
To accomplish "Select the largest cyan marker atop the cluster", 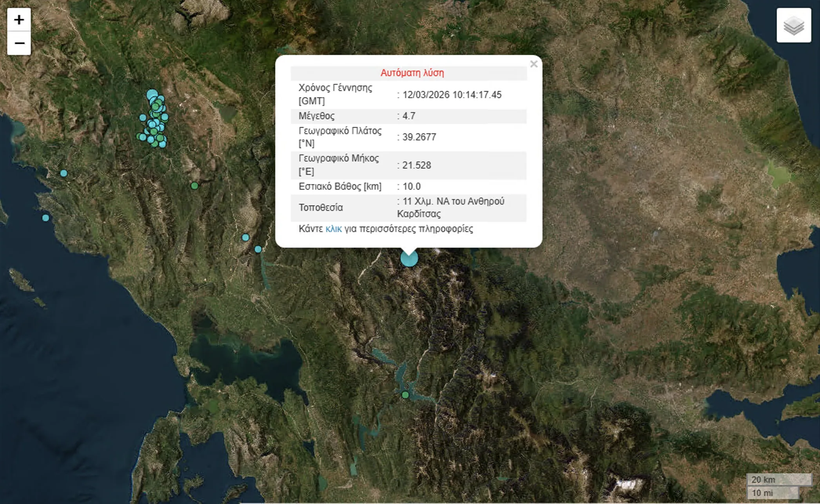I will [x=152, y=95].
